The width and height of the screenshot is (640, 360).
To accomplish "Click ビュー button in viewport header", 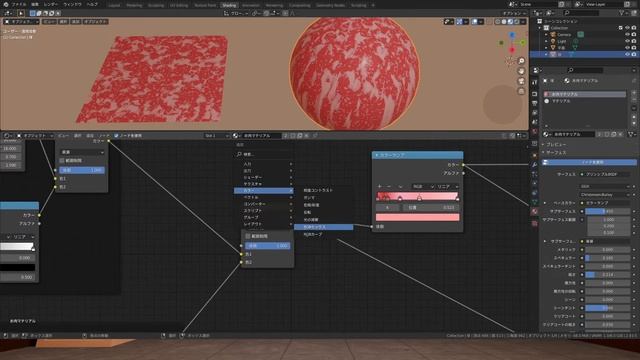I will pos(49,21).
